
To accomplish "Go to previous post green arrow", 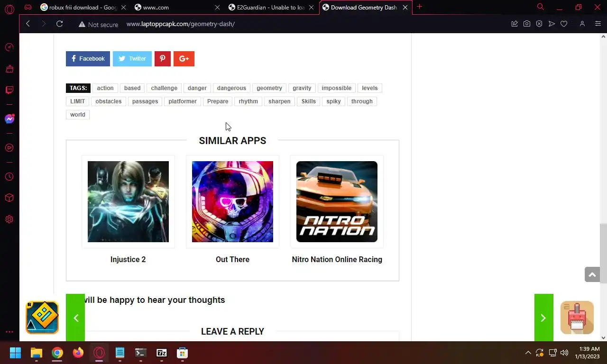I will point(75,318).
